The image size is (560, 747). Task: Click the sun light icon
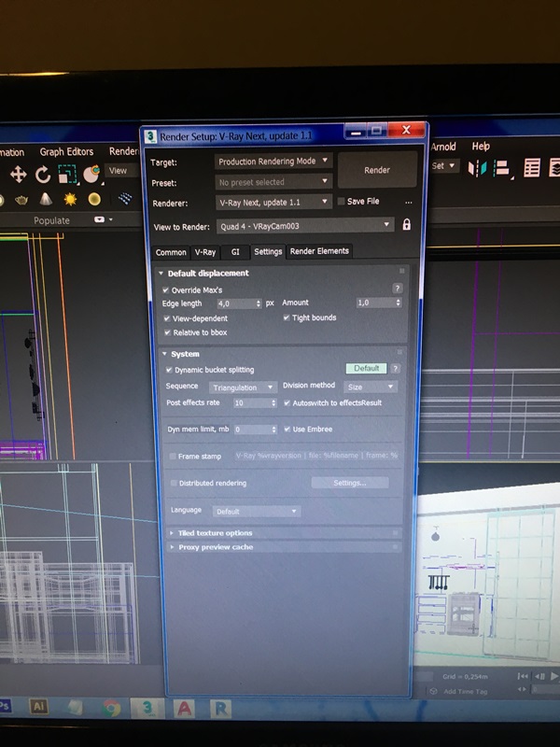(x=71, y=199)
